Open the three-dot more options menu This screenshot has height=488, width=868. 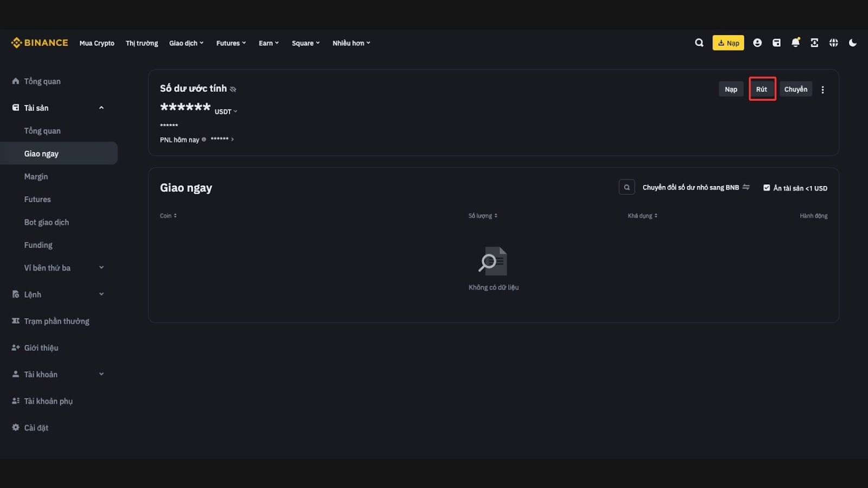[x=822, y=90]
